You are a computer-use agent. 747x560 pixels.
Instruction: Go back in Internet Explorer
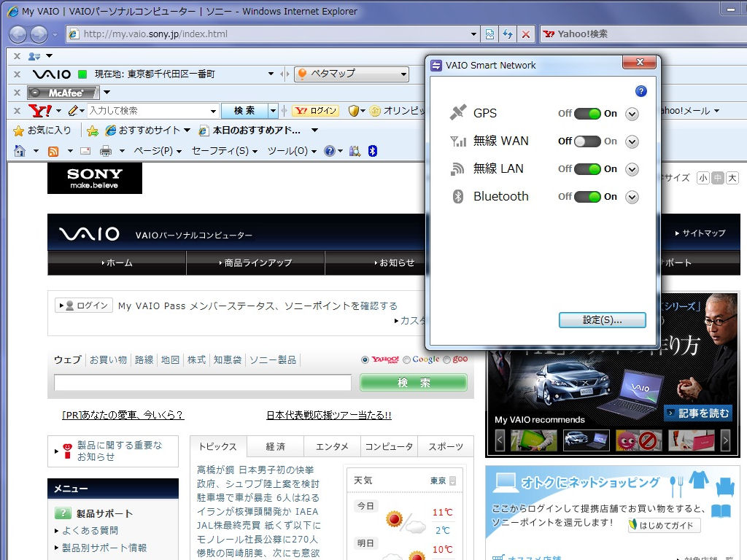tap(18, 34)
